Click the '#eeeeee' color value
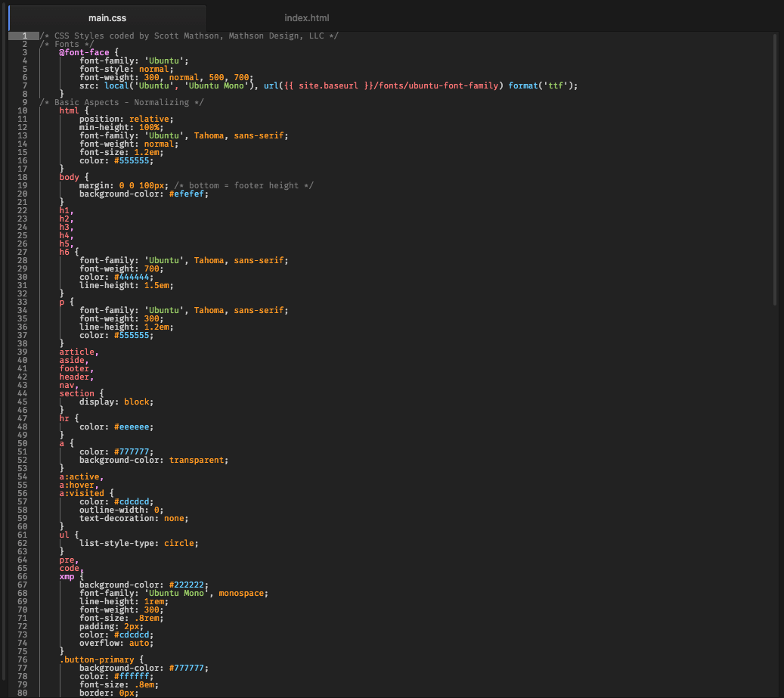 132,427
